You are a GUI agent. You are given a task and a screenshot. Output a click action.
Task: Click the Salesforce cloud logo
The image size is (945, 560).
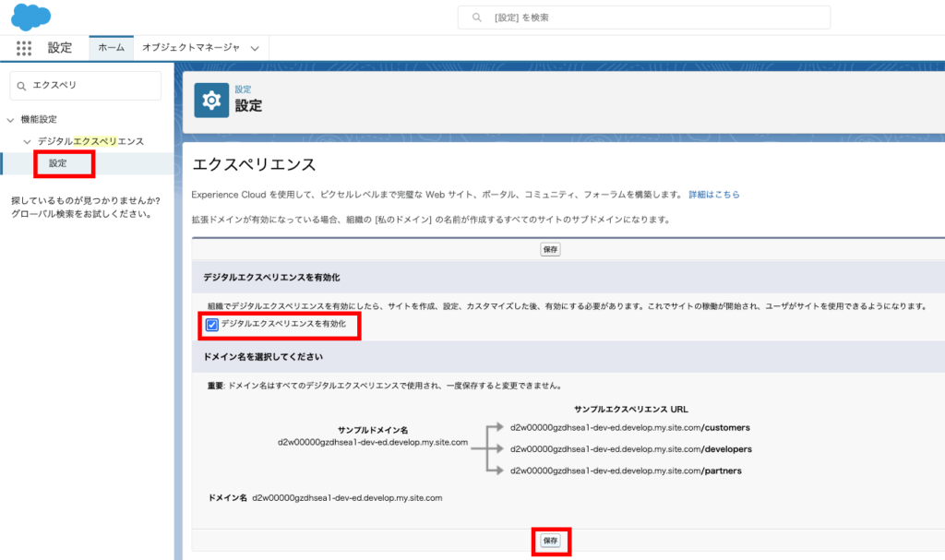(31, 17)
